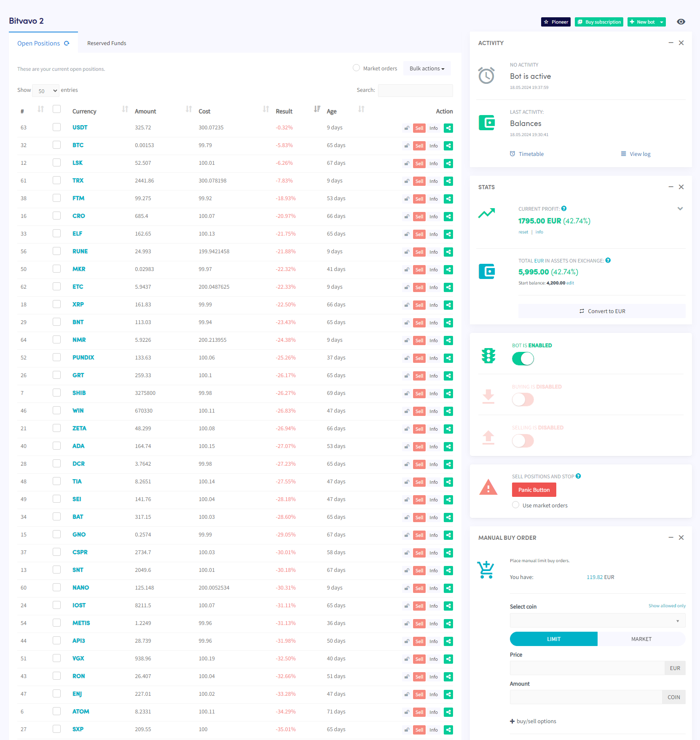Sort table by Cost column
This screenshot has width=700, height=740.
pyautogui.click(x=266, y=109)
